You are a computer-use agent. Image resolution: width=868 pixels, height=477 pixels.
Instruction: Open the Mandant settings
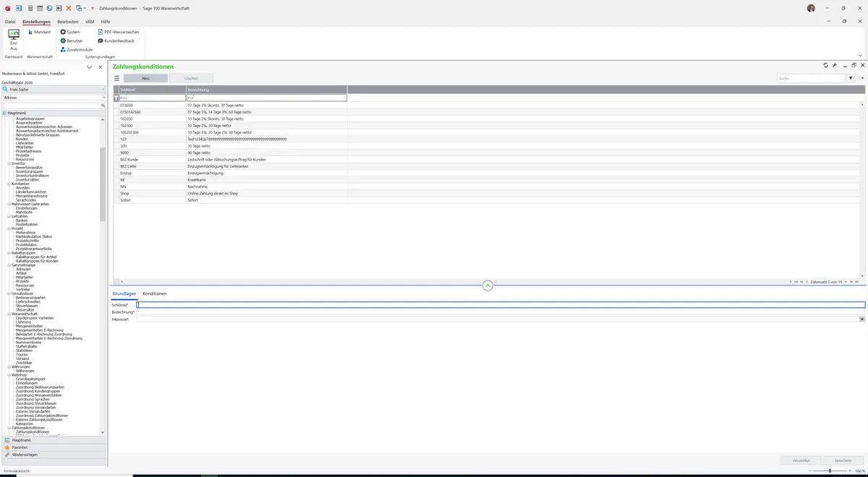coord(39,32)
